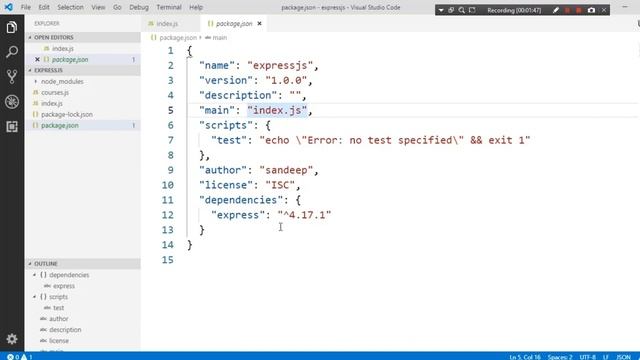Screen dimensions: 640x360
Task: Click Ln 5, Col 16 in status bar
Action: (x=525, y=357)
